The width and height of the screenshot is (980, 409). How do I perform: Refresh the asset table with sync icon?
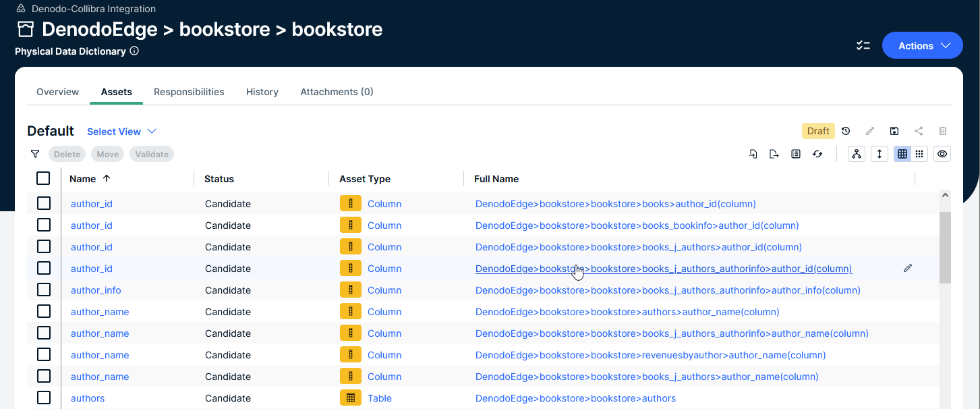point(817,154)
